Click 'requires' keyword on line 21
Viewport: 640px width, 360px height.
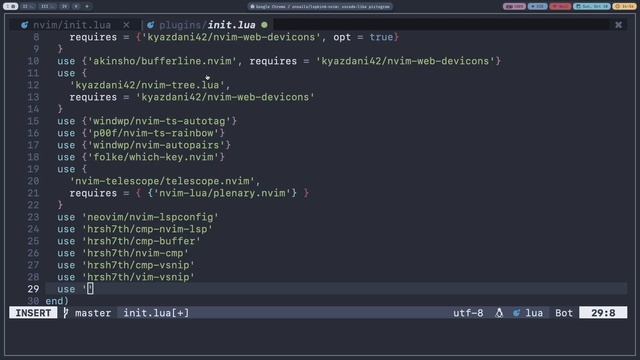click(93, 193)
